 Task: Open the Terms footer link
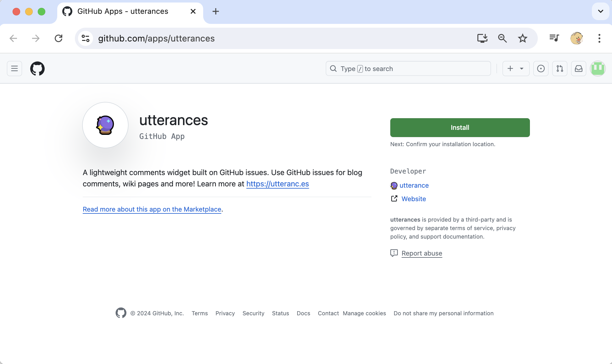pos(200,313)
